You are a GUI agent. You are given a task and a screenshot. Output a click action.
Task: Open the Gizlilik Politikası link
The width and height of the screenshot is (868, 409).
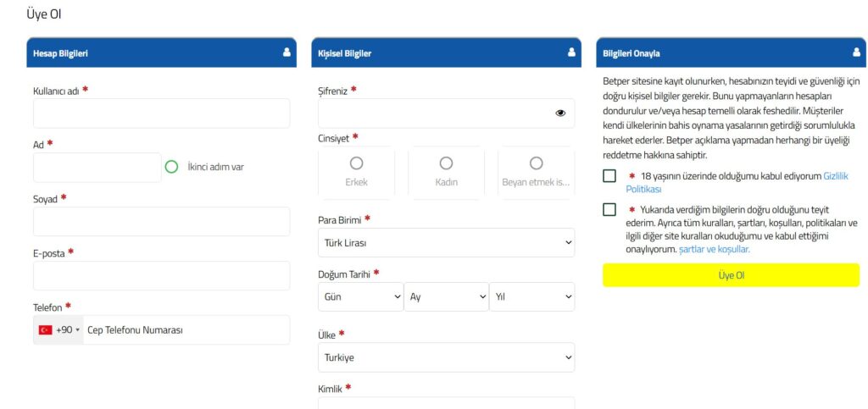point(835,176)
